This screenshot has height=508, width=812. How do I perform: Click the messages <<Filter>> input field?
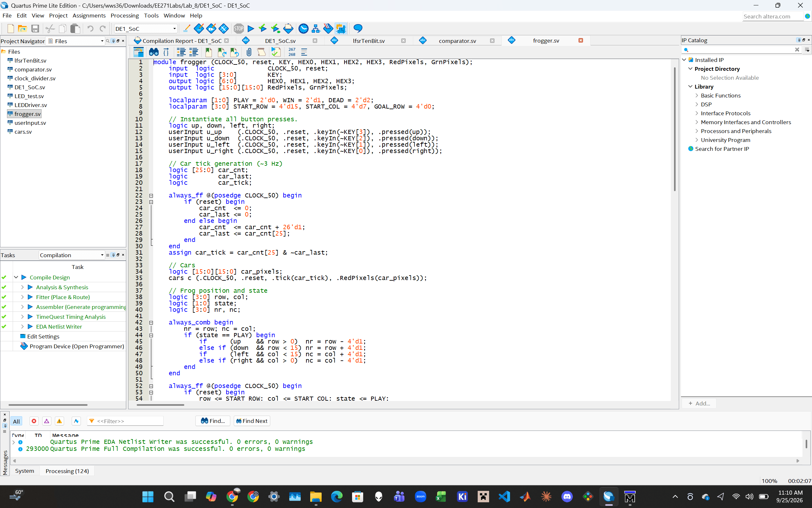tap(125, 421)
